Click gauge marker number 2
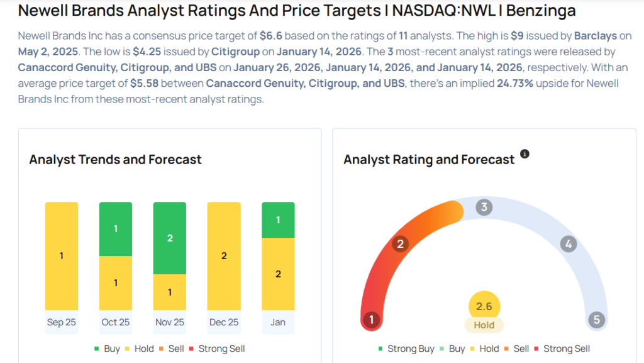This screenshot has width=644, height=363. [x=400, y=244]
